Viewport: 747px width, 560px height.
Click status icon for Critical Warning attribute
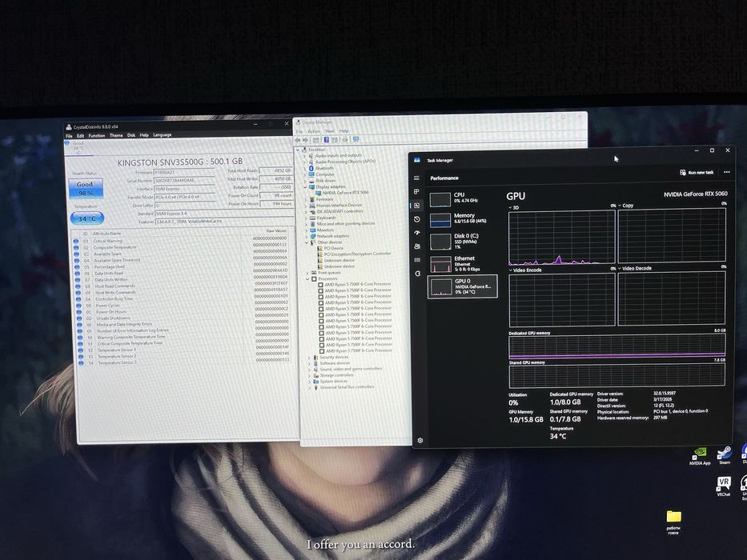(x=76, y=242)
